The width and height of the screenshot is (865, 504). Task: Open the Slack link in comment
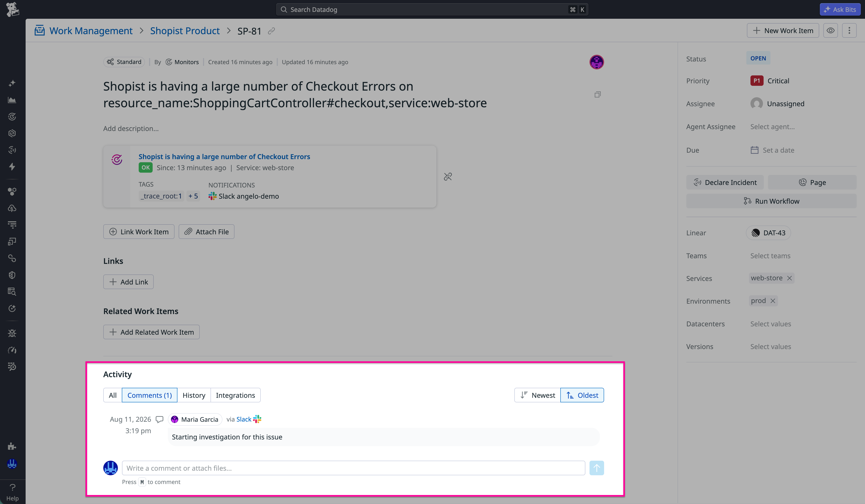pyautogui.click(x=244, y=419)
